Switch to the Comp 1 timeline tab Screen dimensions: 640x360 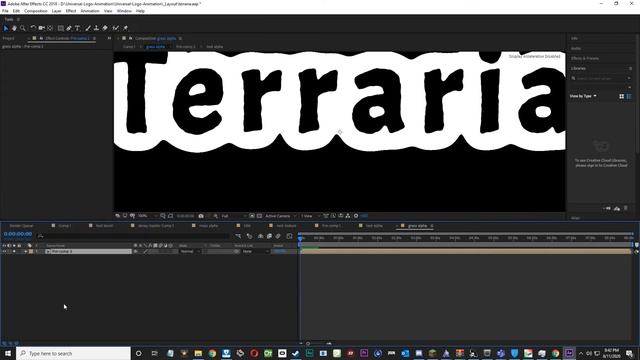[64, 226]
